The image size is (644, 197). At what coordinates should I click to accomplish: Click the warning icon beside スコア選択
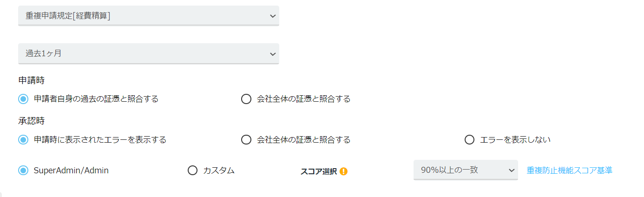pos(344,171)
